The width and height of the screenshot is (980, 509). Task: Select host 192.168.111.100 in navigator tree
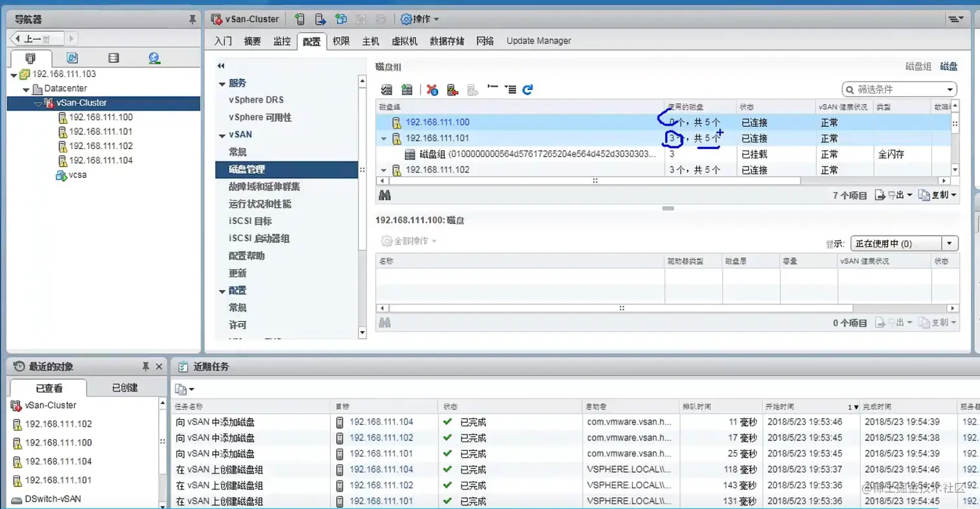[x=100, y=117]
